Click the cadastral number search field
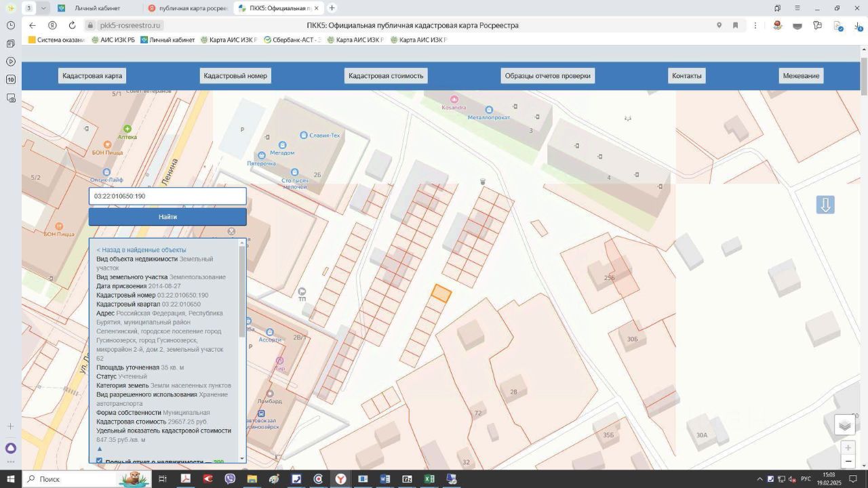 [167, 196]
